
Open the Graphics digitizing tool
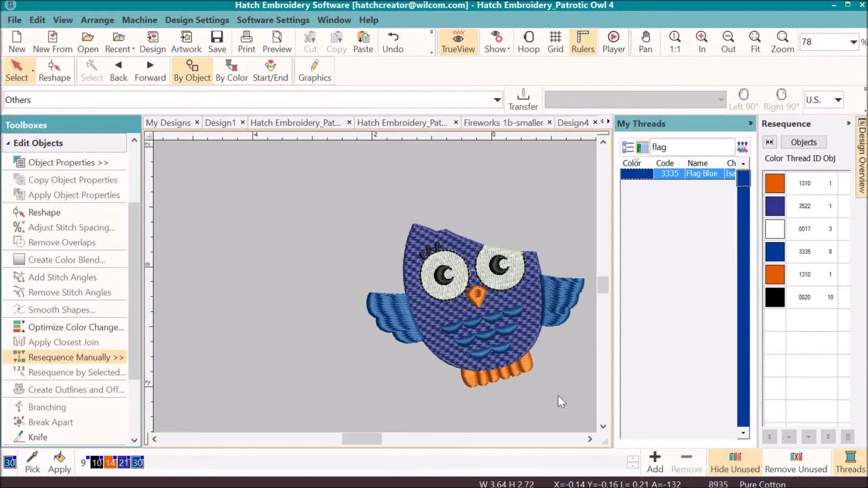[314, 70]
